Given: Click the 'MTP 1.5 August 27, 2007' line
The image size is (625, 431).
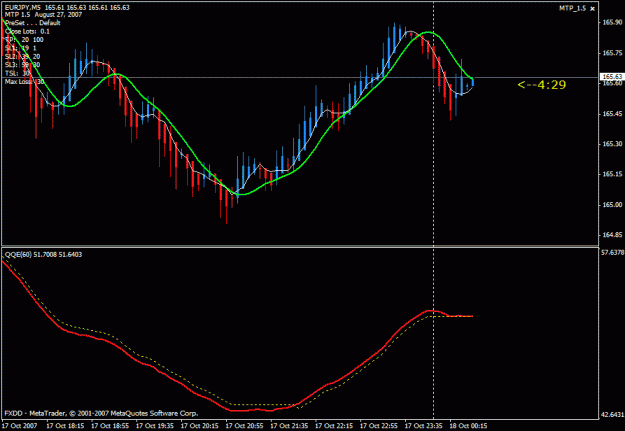Looking at the screenshot, I should 43,15.
